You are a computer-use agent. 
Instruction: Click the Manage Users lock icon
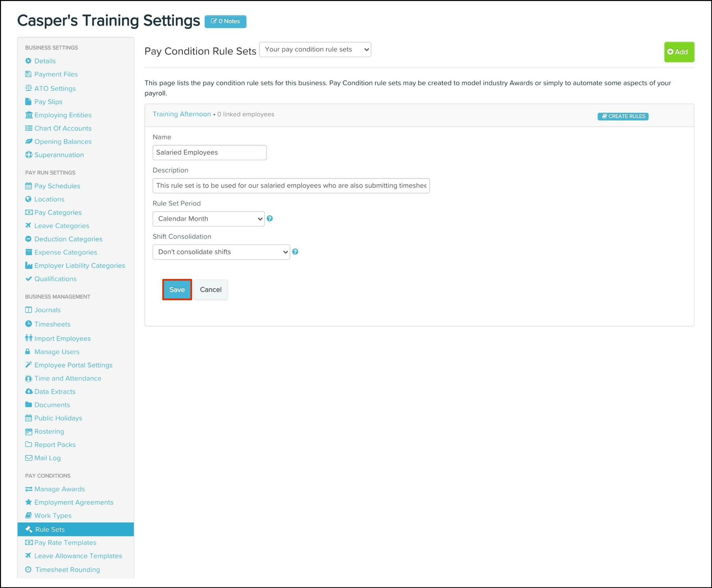pos(28,352)
